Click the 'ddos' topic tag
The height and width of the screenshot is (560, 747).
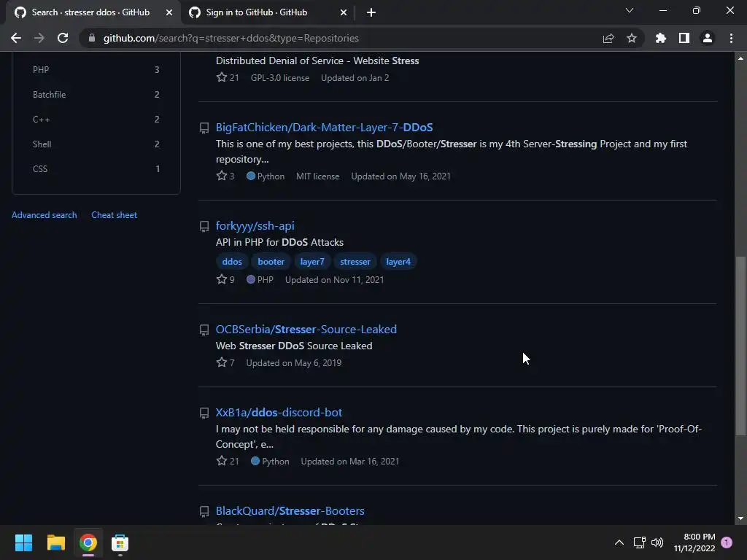point(232,262)
